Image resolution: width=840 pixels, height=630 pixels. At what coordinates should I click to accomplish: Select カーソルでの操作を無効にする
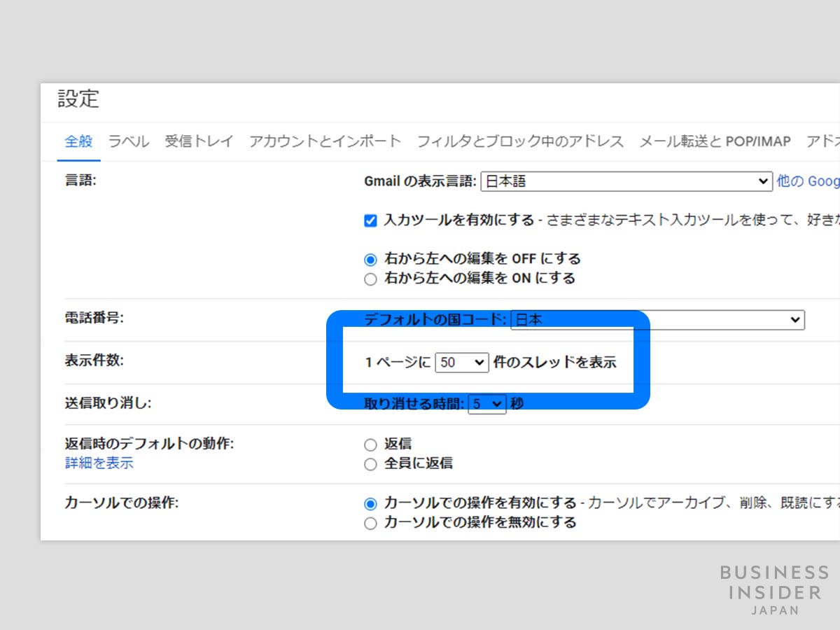[370, 522]
